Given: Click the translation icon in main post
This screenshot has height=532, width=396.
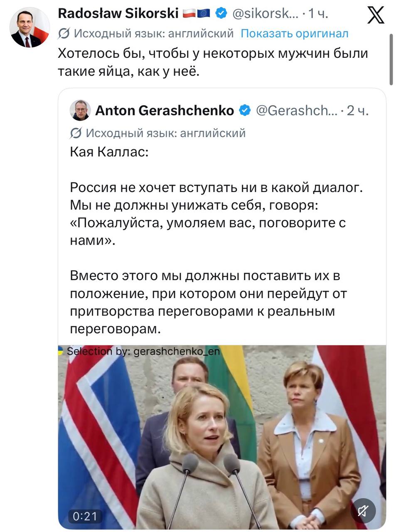Looking at the screenshot, I should (64, 34).
